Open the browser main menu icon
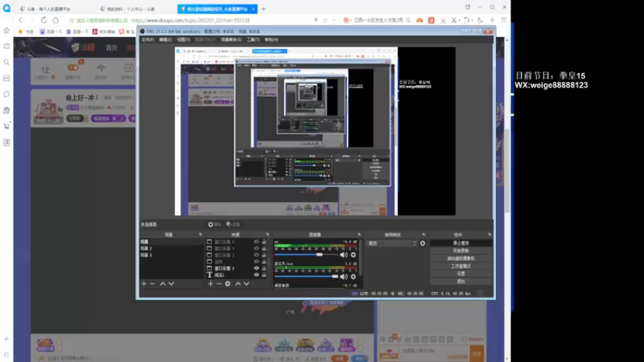644x362 pixels. (x=504, y=20)
